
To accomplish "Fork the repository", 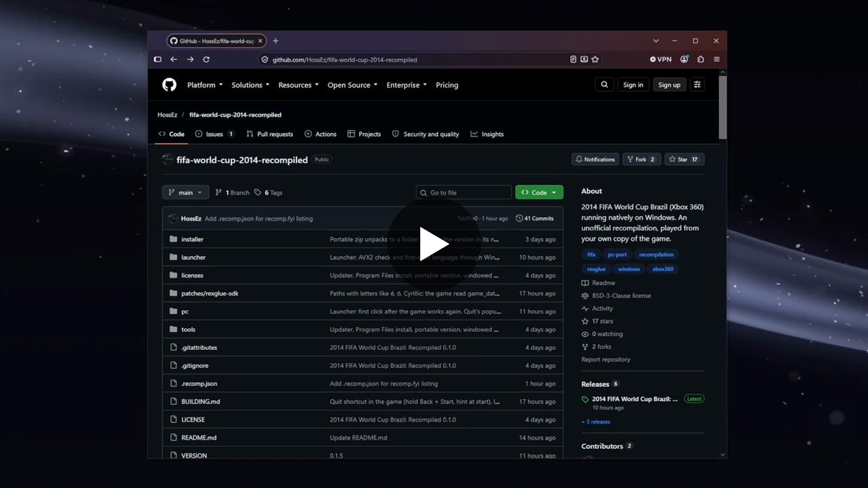I will [x=642, y=159].
